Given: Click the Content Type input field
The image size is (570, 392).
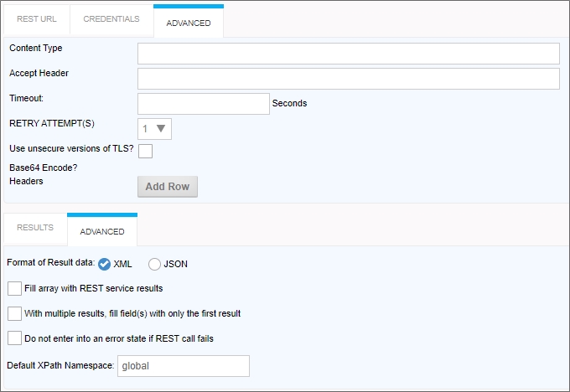Looking at the screenshot, I should 348,54.
